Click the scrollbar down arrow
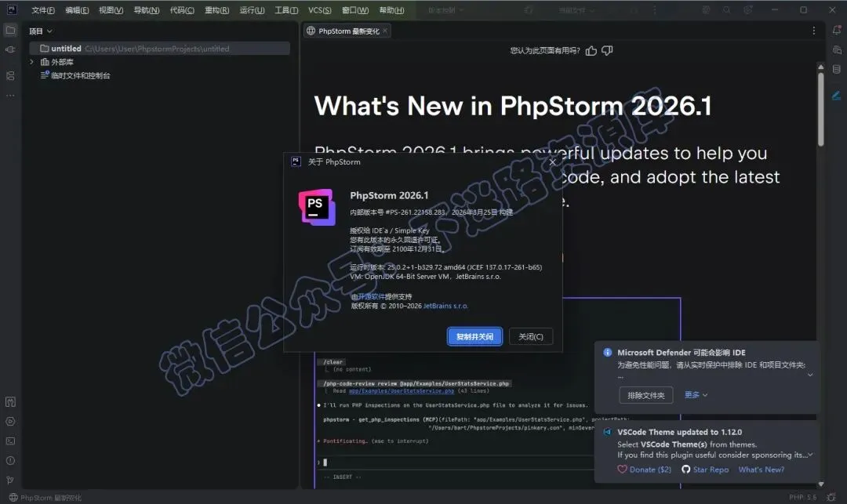Image resolution: width=847 pixels, height=504 pixels. pos(820,484)
